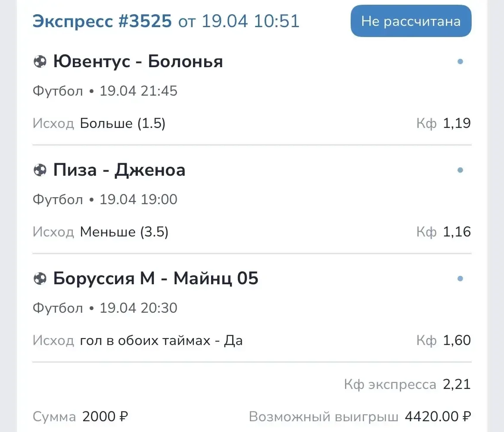Click the soccer ball icon beside Ювентус - Болонья
This screenshot has width=504, height=432.
pos(40,62)
